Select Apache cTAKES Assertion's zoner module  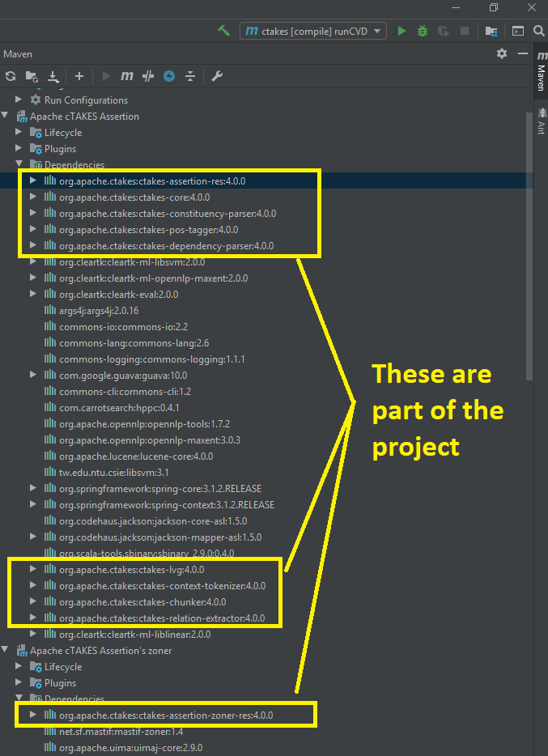pyautogui.click(x=100, y=651)
